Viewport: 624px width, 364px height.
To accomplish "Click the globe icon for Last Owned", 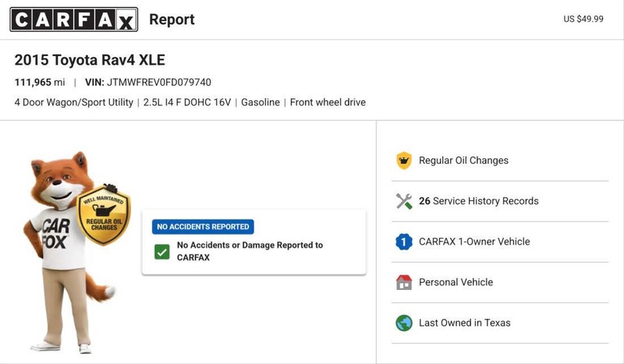I will [x=404, y=323].
